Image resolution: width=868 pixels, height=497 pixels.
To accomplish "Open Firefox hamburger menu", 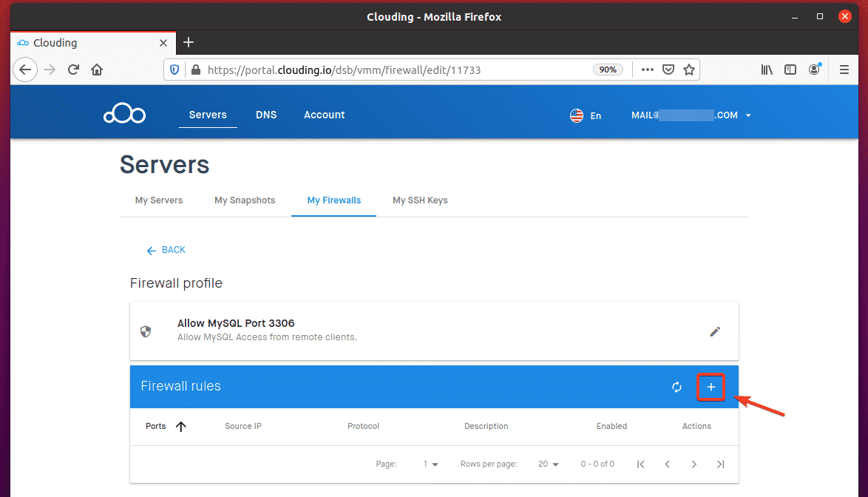I will point(844,70).
